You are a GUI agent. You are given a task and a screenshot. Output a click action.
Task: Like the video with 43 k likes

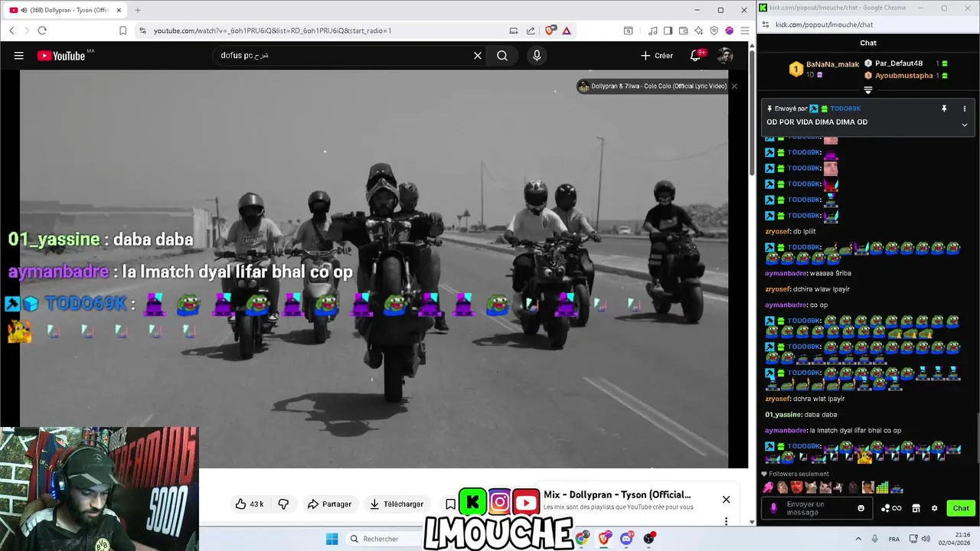click(x=250, y=504)
